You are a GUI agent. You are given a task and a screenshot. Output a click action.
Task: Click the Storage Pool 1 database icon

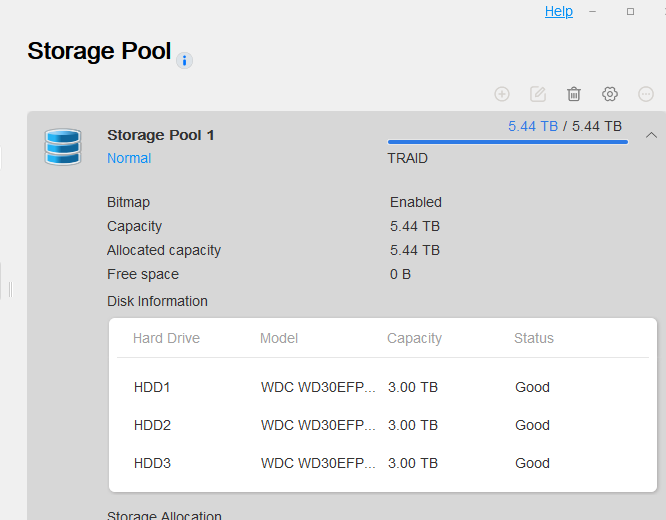click(x=63, y=147)
